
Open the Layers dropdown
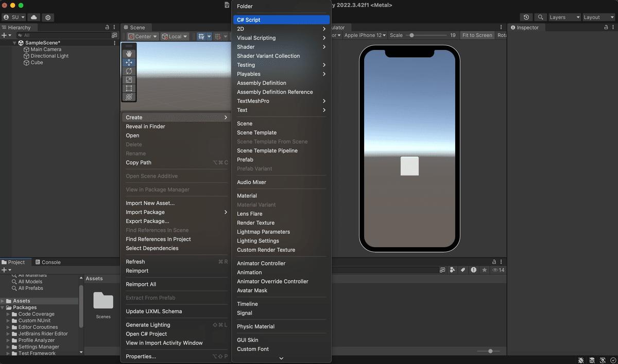564,18
